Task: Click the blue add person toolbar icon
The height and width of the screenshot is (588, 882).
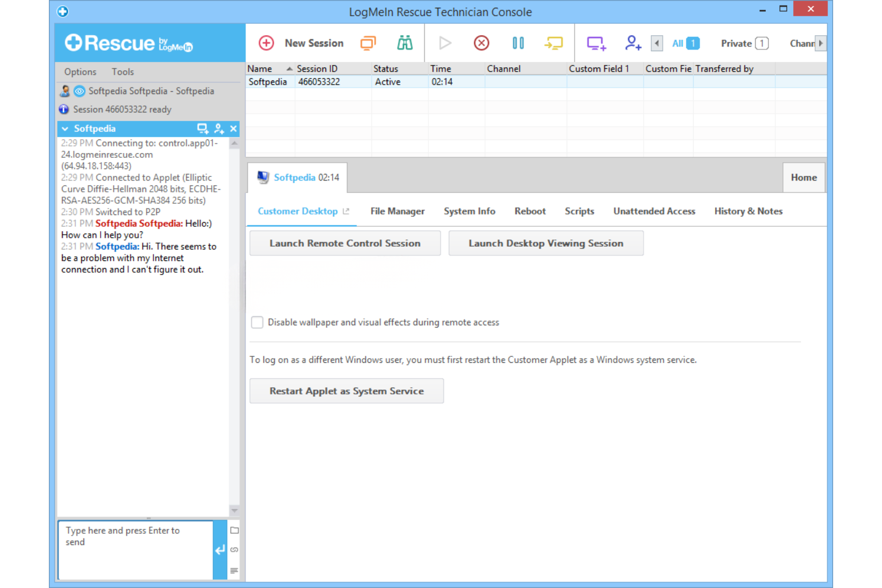Action: coord(632,43)
